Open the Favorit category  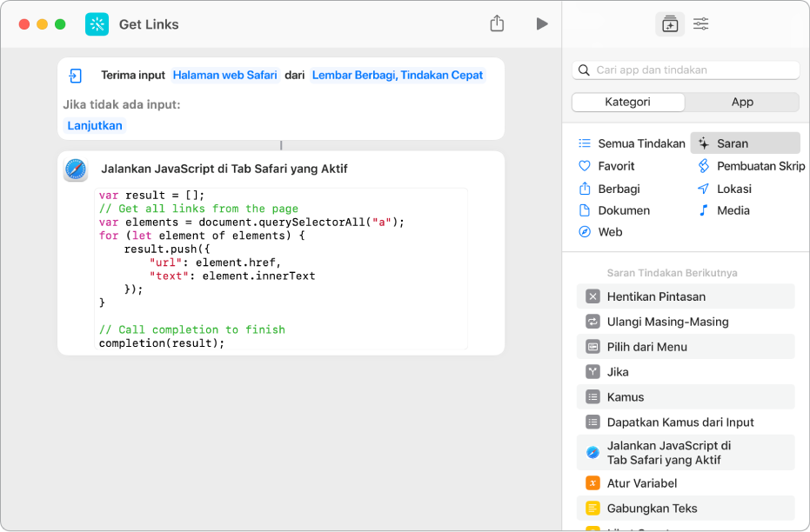point(606,166)
